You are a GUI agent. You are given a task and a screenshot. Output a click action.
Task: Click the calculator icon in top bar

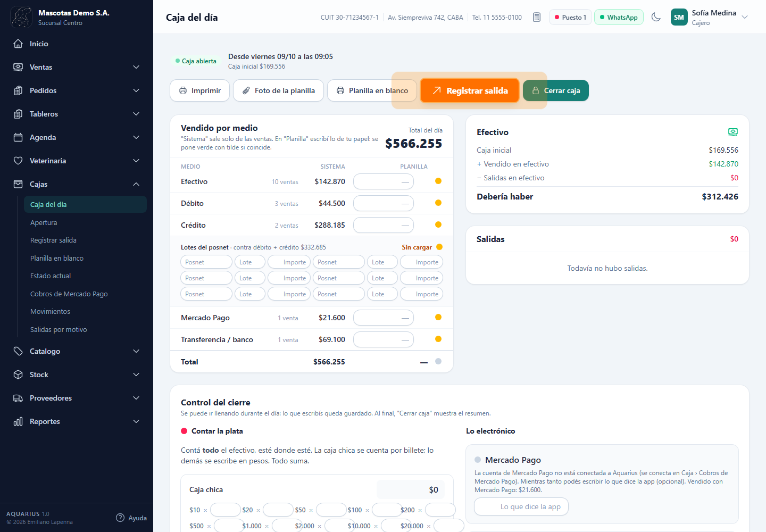pyautogui.click(x=537, y=17)
